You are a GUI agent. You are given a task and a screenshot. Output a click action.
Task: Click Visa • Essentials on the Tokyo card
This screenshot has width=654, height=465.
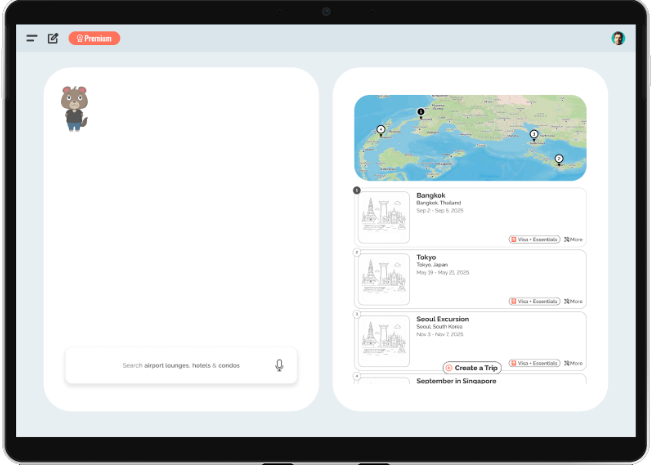(x=534, y=301)
